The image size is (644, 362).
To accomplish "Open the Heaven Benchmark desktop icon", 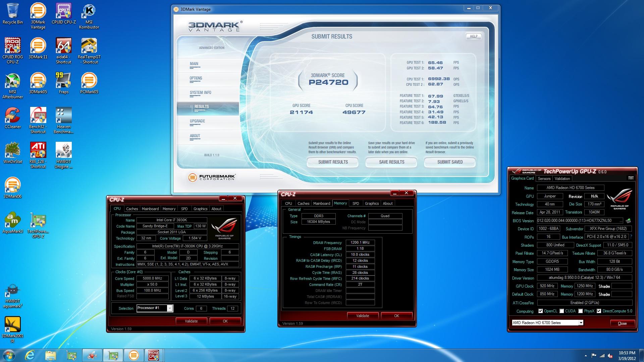I will (64, 120).
